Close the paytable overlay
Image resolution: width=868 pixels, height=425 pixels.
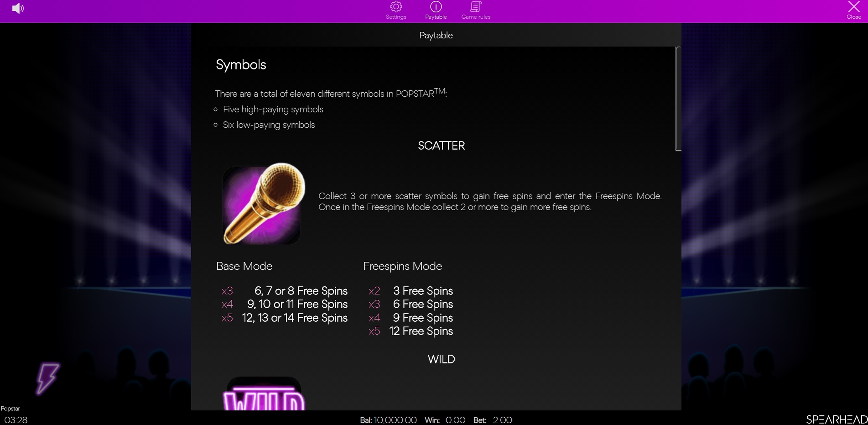pos(854,10)
